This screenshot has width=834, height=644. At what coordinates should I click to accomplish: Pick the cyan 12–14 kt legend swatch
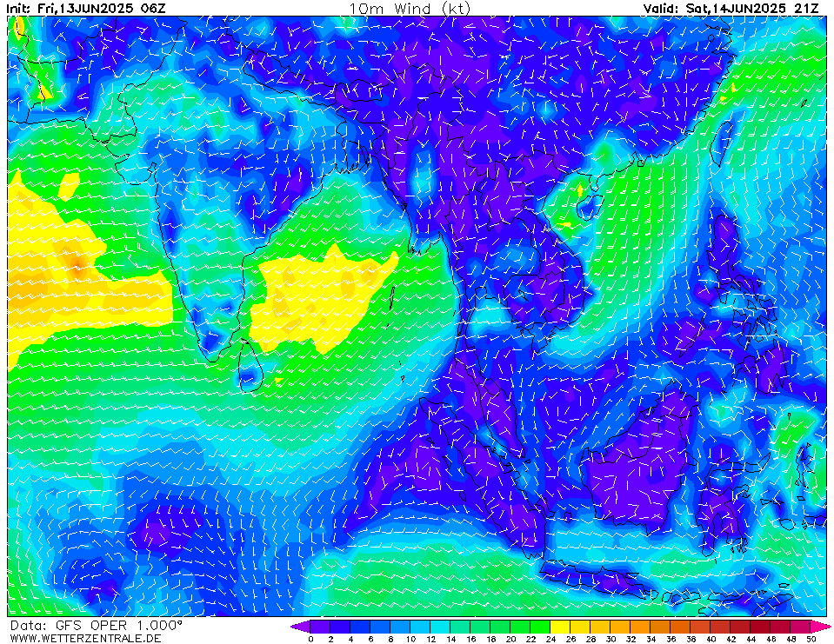point(440,627)
